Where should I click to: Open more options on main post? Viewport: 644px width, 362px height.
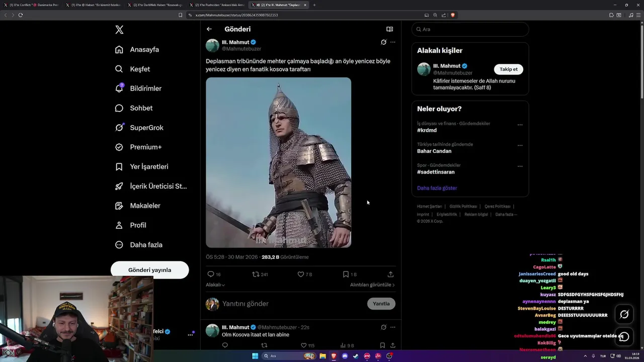point(393,42)
